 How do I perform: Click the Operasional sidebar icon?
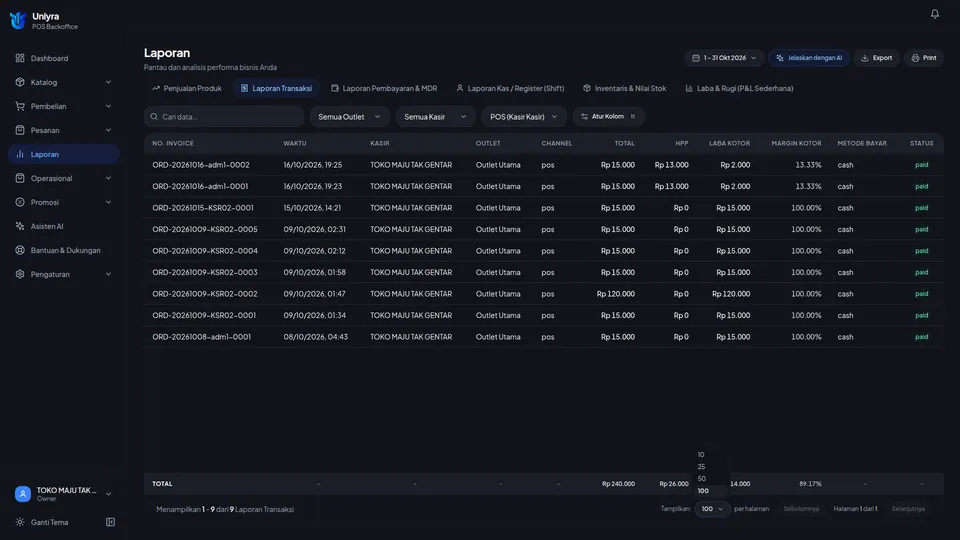click(x=20, y=178)
